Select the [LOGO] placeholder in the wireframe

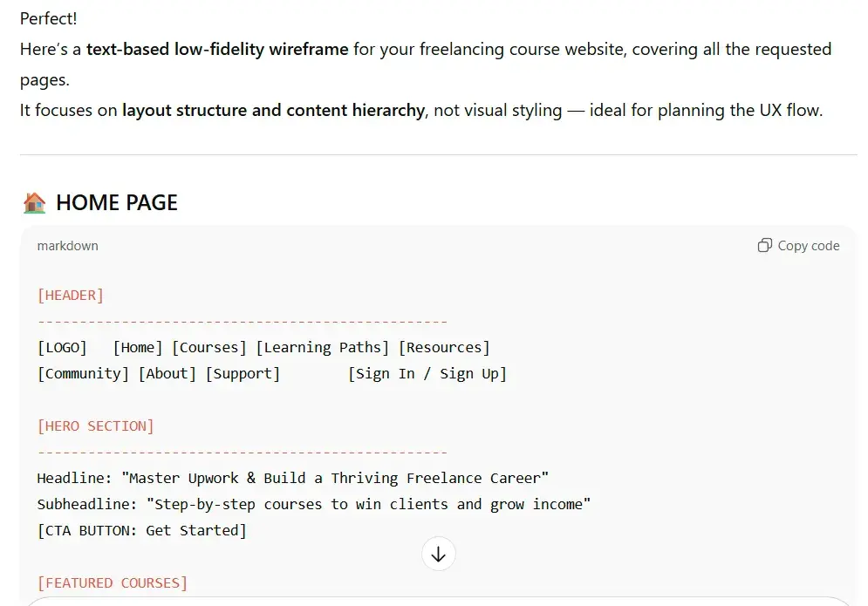pyautogui.click(x=61, y=347)
